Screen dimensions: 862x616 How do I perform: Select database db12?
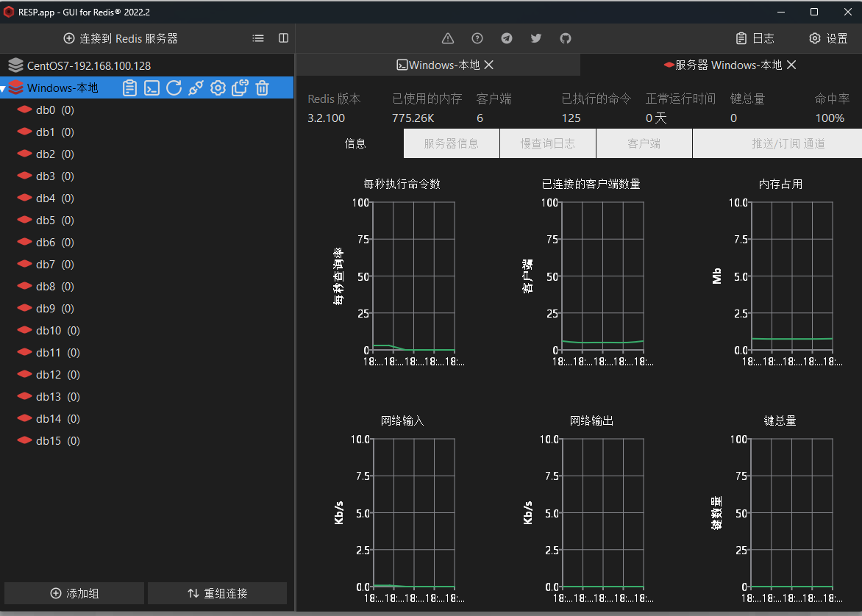coord(49,374)
